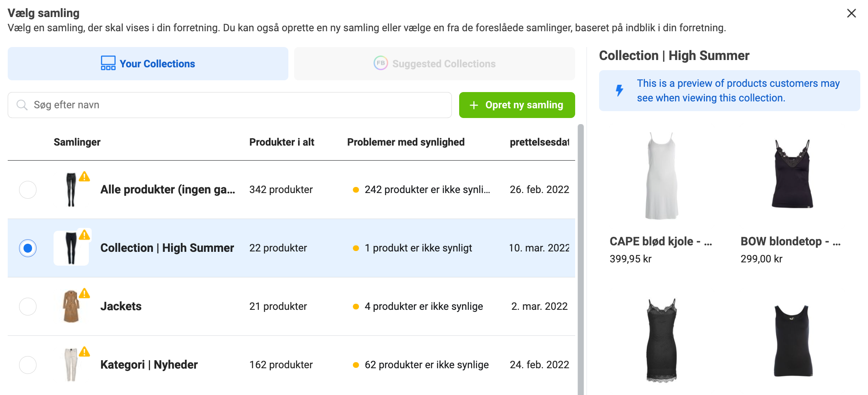Select the Alle produkter radio button
The image size is (868, 395).
[28, 190]
